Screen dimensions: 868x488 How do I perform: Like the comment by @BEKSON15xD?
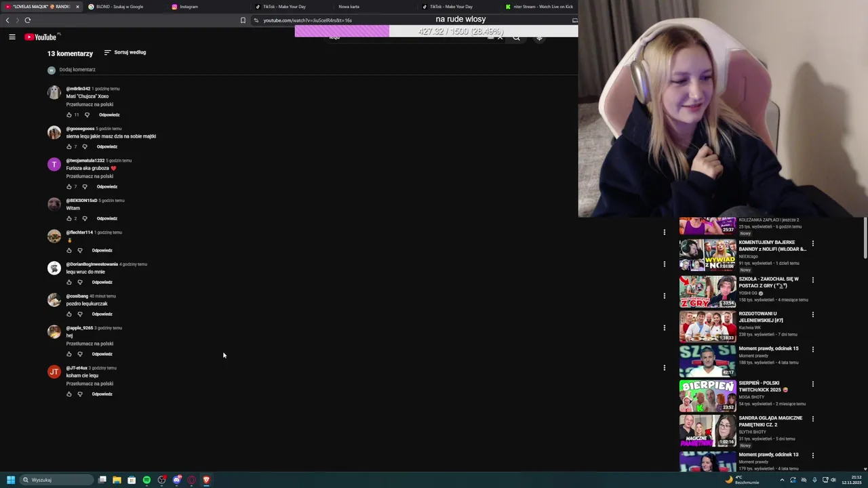(68, 218)
